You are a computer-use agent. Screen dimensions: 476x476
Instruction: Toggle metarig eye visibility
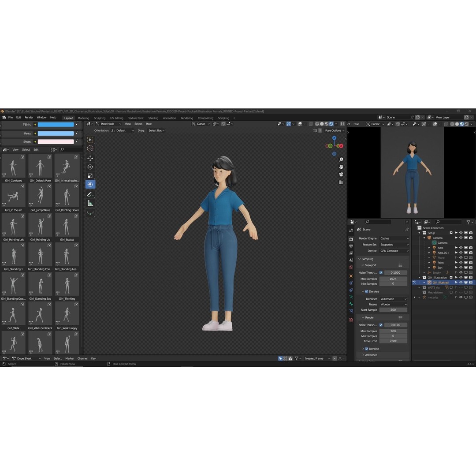pos(461,297)
